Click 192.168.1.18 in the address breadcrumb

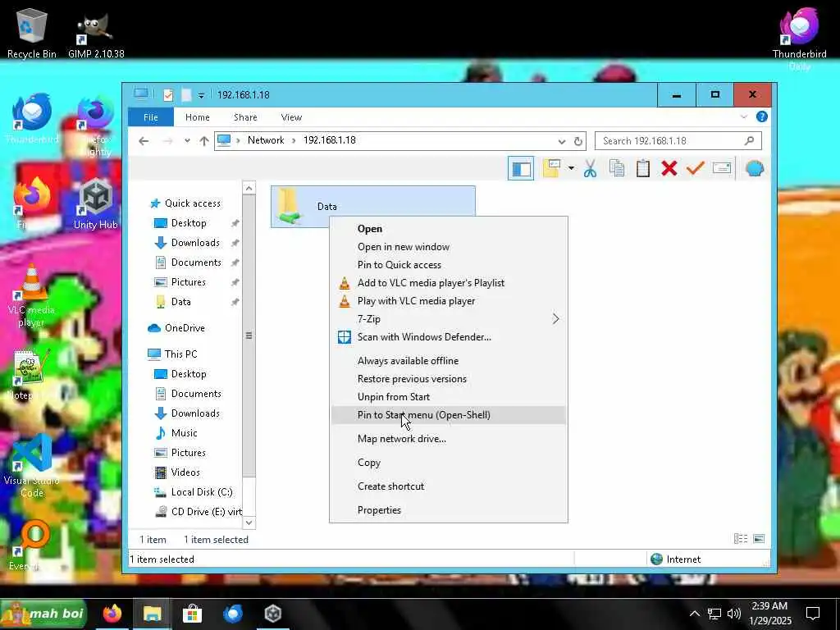click(330, 139)
